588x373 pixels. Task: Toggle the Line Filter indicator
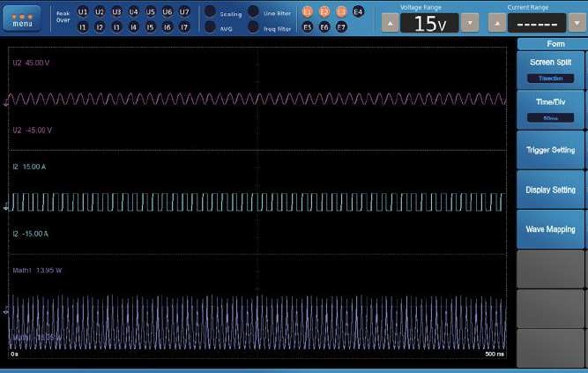254,11
